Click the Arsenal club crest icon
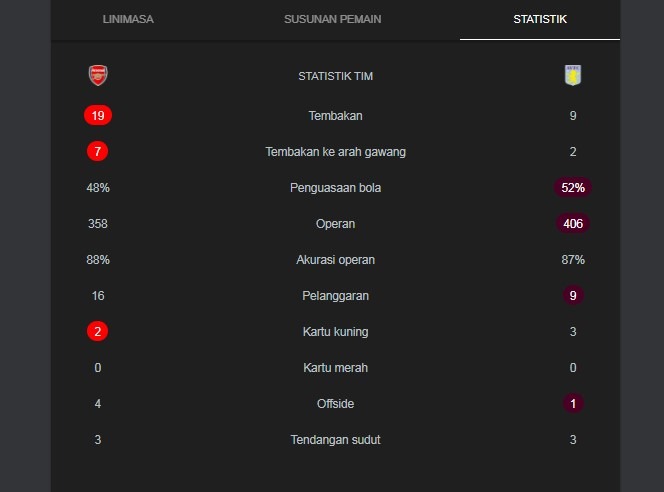The image size is (664, 492). (x=98, y=75)
